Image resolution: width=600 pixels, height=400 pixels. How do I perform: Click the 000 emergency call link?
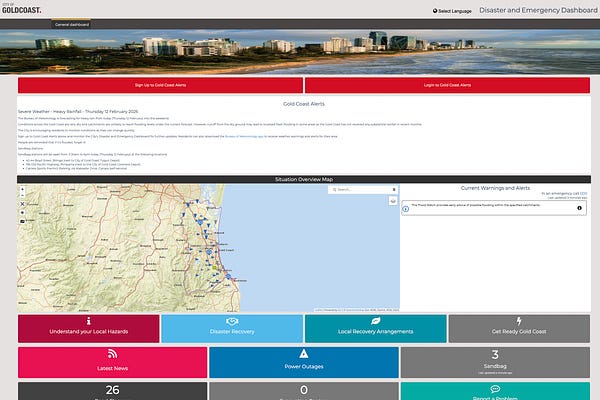[583, 194]
